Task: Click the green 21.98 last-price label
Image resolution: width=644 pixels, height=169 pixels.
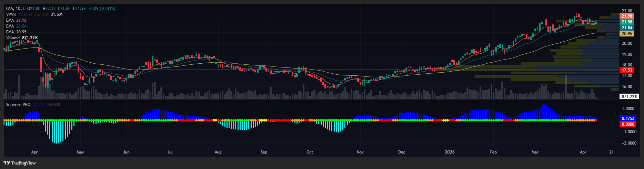Action: pos(626,22)
